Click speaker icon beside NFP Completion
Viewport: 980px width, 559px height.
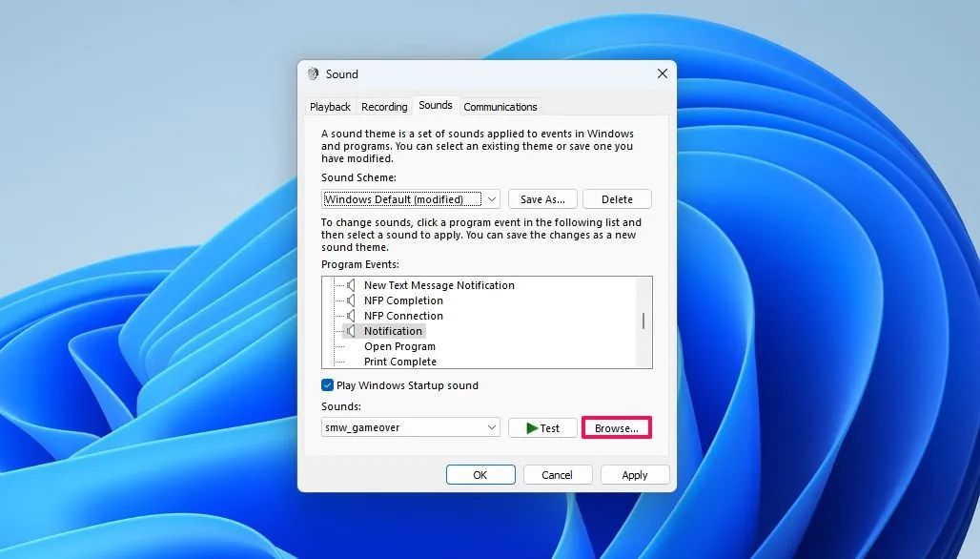coord(351,300)
